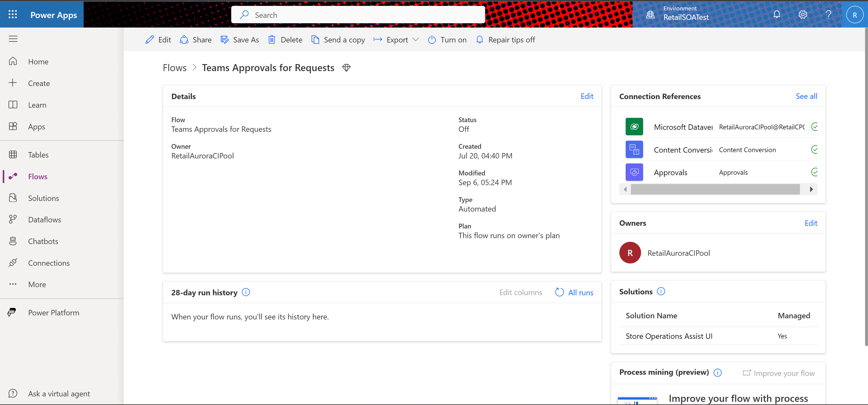This screenshot has width=868, height=405.
Task: Toggle the flow status from Off to On
Action: click(447, 39)
